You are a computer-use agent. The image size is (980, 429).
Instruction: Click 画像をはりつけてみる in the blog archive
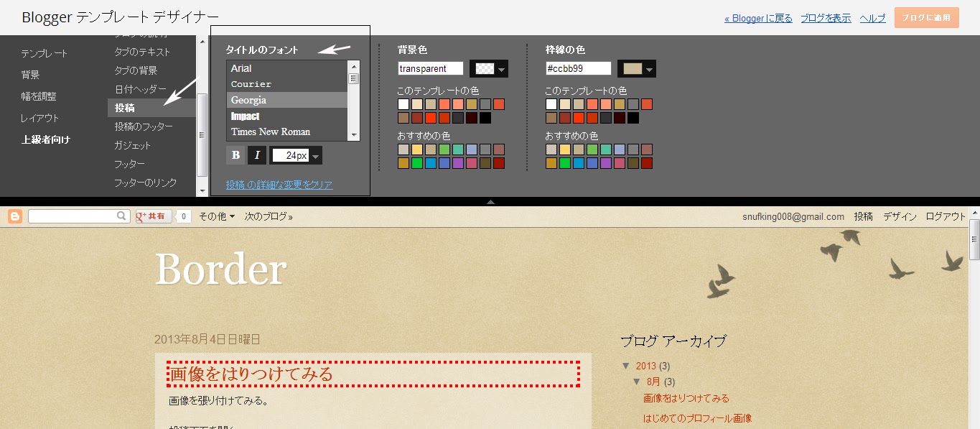coord(686,398)
